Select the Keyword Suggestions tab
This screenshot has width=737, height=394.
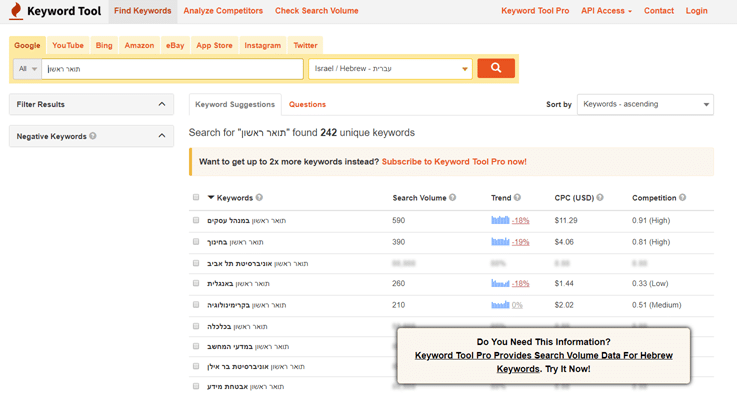click(235, 104)
